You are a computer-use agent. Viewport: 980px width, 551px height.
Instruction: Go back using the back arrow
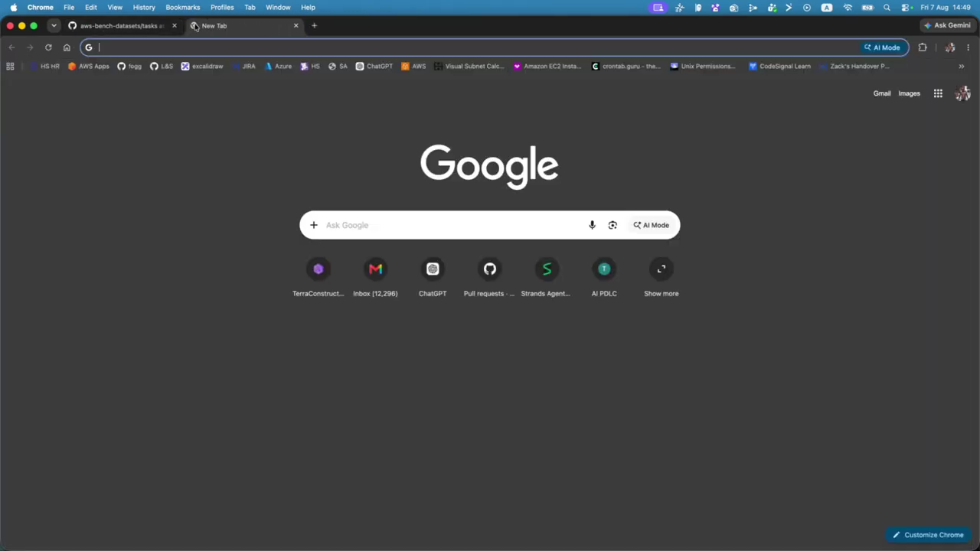tap(11, 47)
